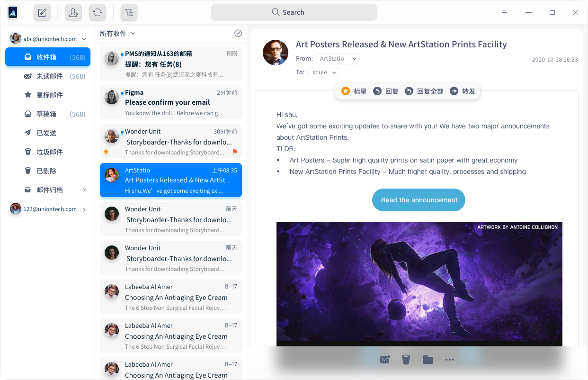Screen dimensions: 588x380
Task: Expand the abc@uniontech.com account chevron
Action: (x=84, y=39)
